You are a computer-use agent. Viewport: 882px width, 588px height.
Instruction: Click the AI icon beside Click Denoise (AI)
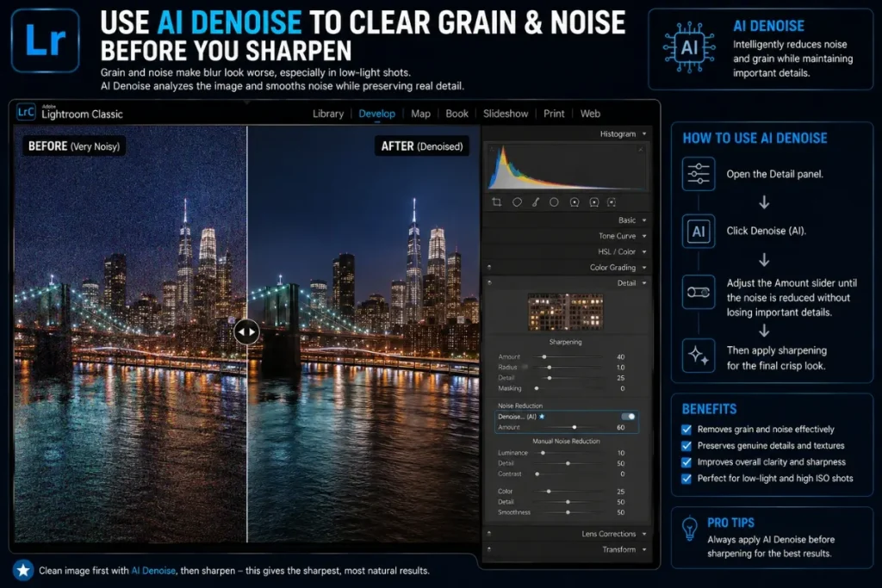pyautogui.click(x=699, y=231)
